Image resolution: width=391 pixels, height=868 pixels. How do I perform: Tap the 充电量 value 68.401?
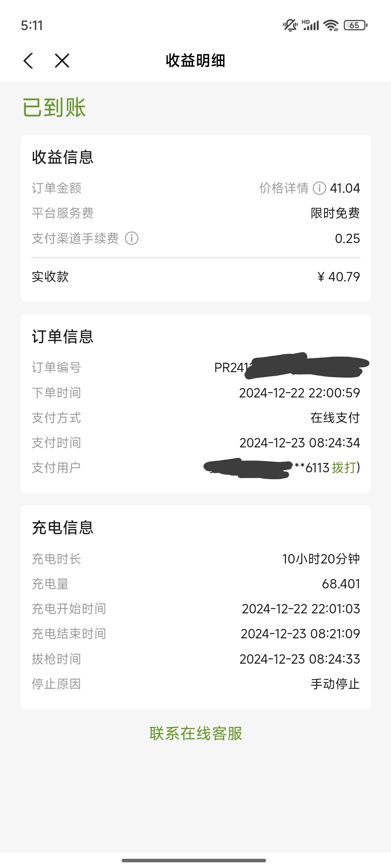click(x=341, y=584)
